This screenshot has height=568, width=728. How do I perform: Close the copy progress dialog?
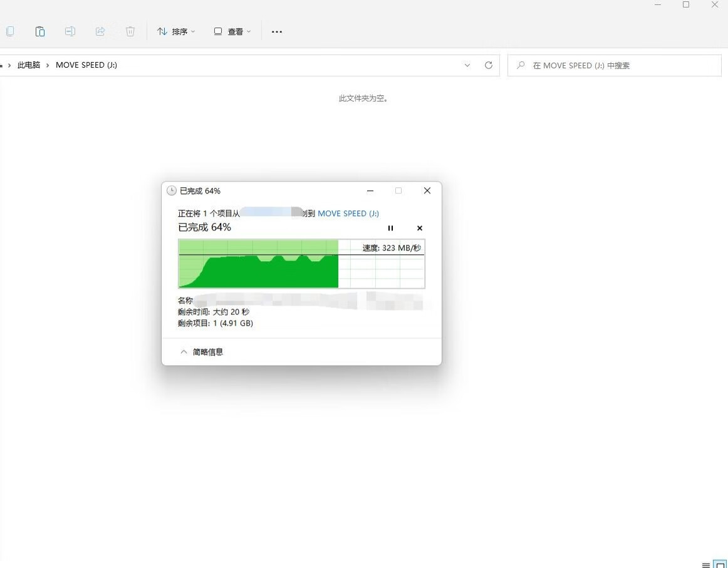pyautogui.click(x=427, y=191)
